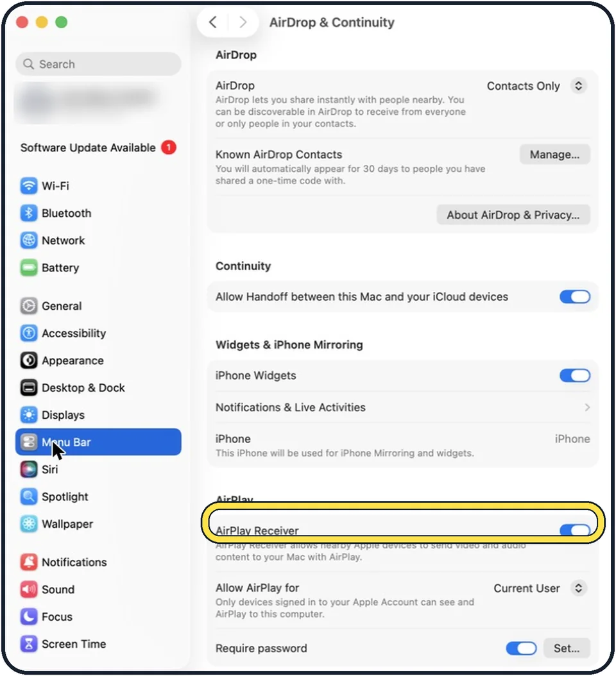
Task: Click the search magnifying glass icon
Action: tap(28, 64)
